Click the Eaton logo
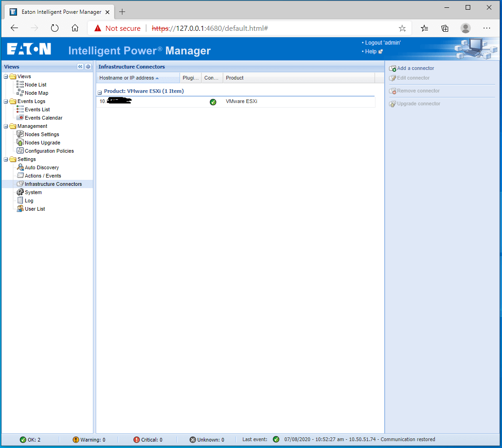 click(29, 49)
